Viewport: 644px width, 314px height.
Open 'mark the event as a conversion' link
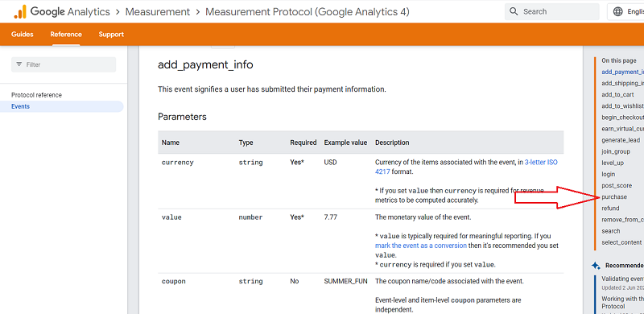pos(420,246)
